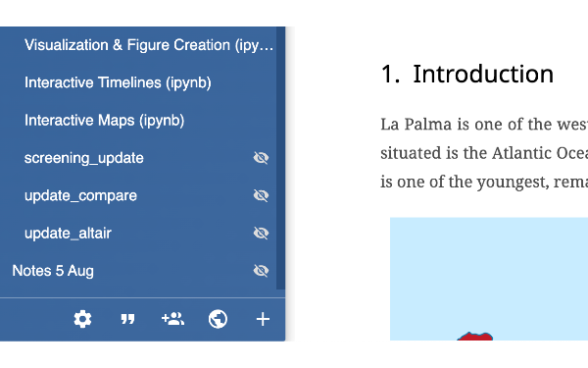This screenshot has width=588, height=368.
Task: Click the globe publish icon
Action: (218, 319)
